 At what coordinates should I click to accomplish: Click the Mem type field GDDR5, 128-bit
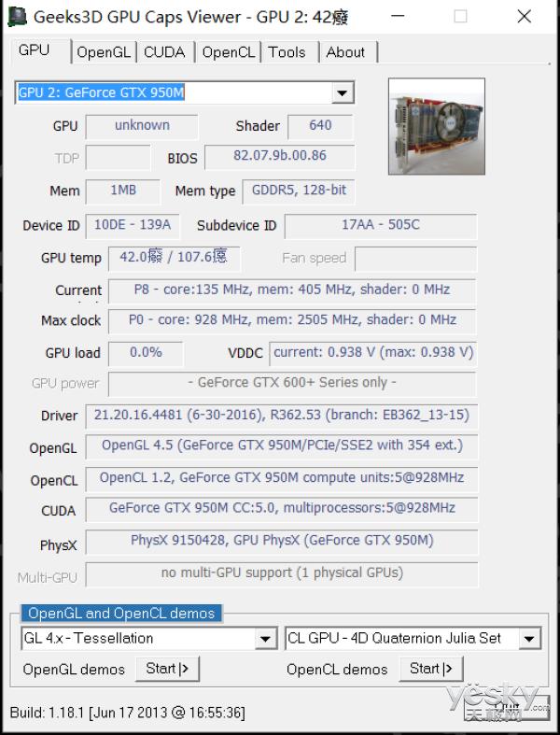coord(299,191)
